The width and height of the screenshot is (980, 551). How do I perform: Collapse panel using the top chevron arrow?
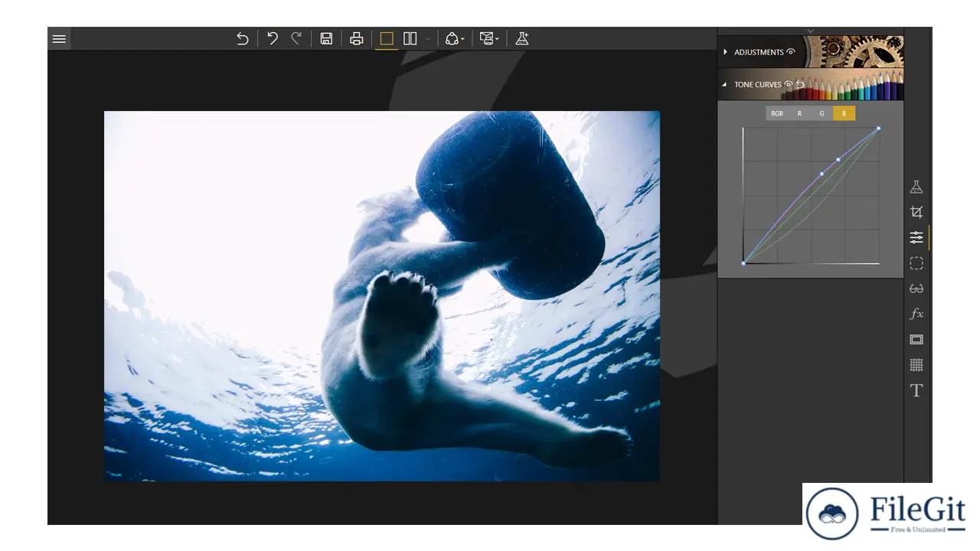[810, 31]
